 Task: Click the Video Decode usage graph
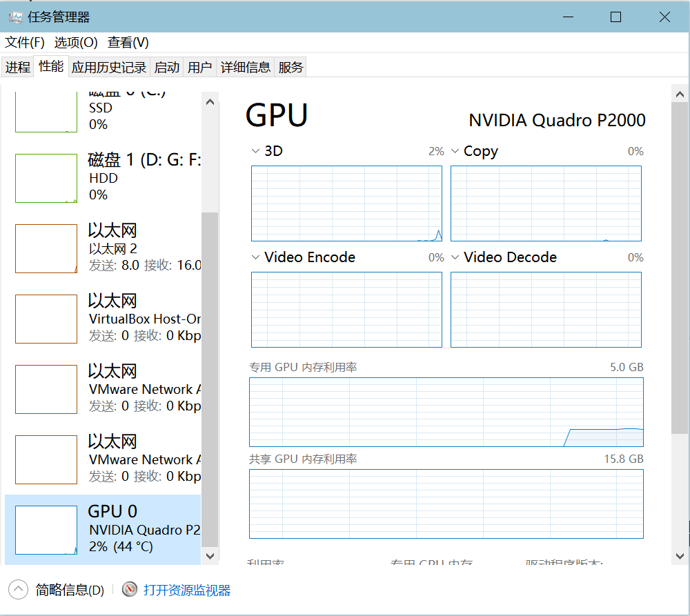click(546, 309)
